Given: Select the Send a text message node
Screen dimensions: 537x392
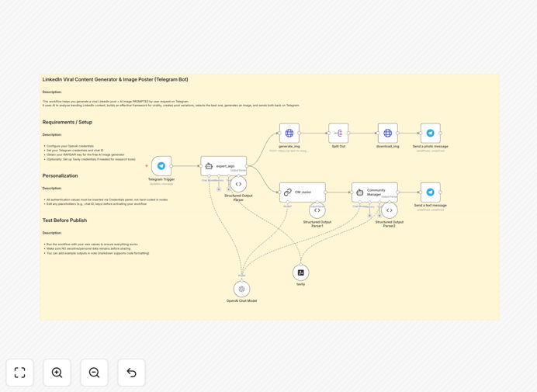Looking at the screenshot, I should pyautogui.click(x=431, y=193).
